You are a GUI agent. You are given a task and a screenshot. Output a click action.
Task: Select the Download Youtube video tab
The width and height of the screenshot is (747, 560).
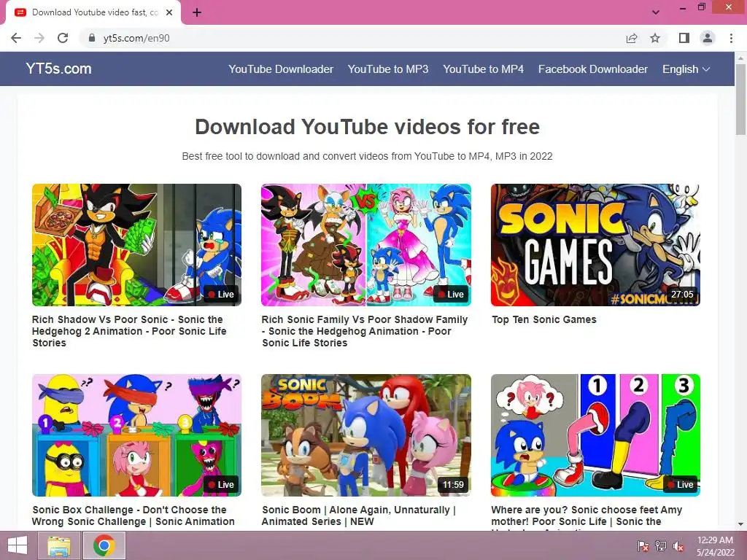(93, 12)
